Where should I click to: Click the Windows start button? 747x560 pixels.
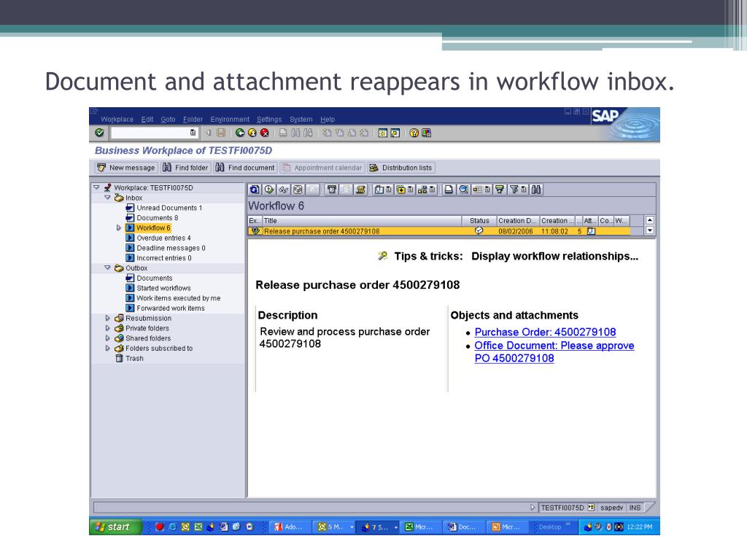click(115, 526)
